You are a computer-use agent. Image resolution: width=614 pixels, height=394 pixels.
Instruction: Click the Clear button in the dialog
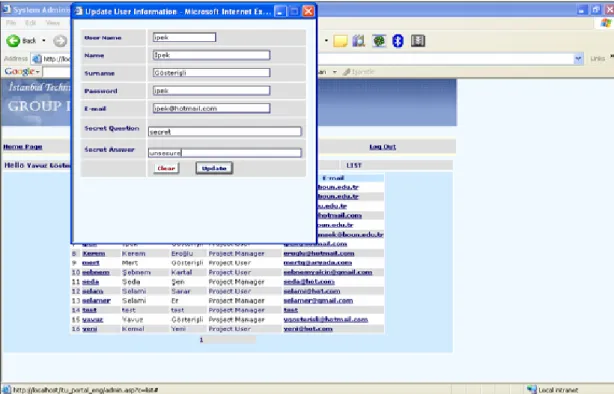coord(166,168)
